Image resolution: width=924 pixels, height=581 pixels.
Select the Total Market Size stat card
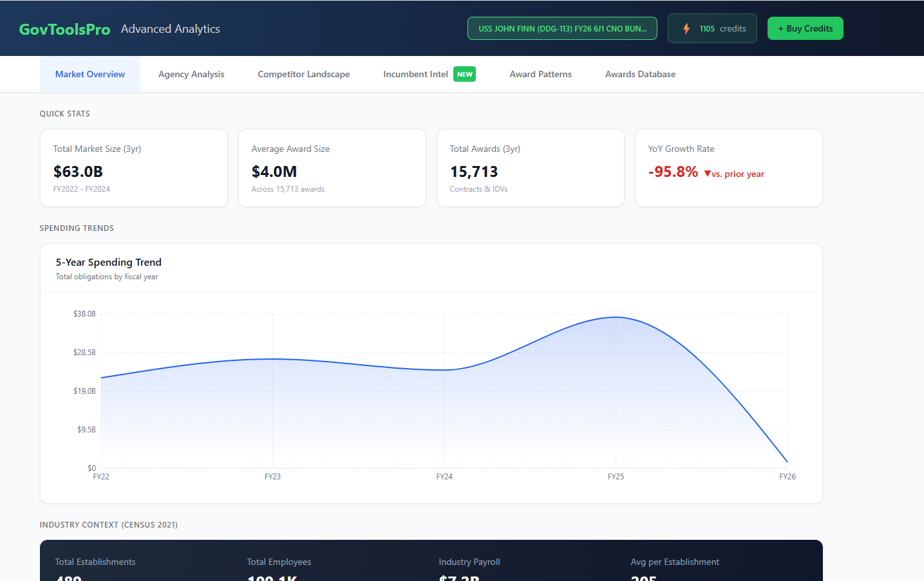(x=133, y=167)
